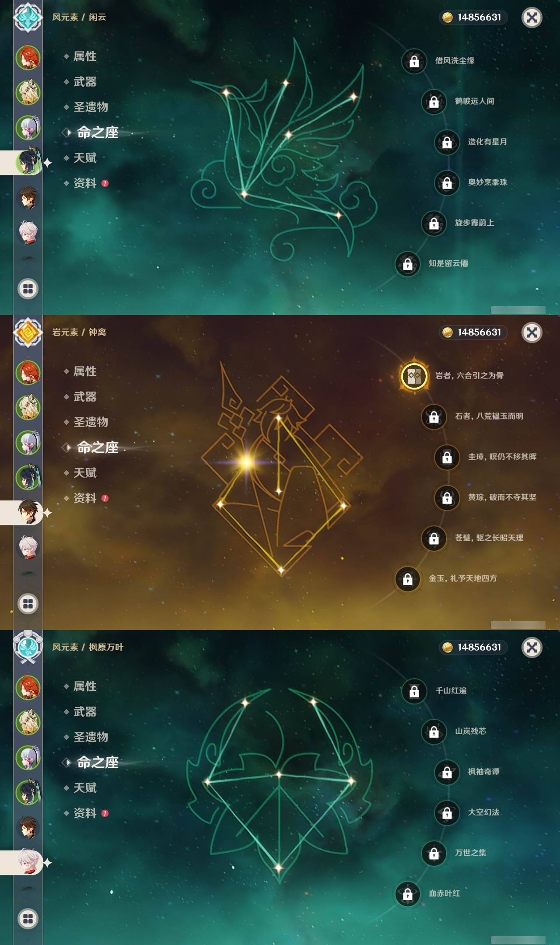Click the glowing star on 钟离 constellation map
This screenshot has width=560, height=945.
pyautogui.click(x=246, y=462)
